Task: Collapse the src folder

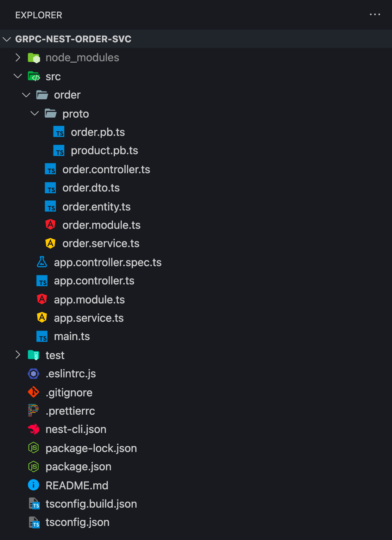Action: (x=18, y=76)
